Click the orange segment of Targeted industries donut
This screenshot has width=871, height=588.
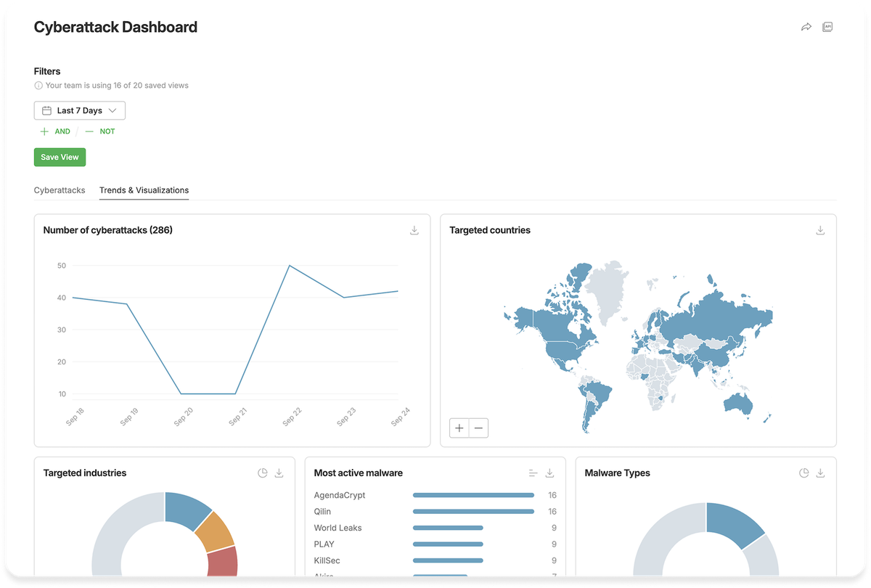216,530
